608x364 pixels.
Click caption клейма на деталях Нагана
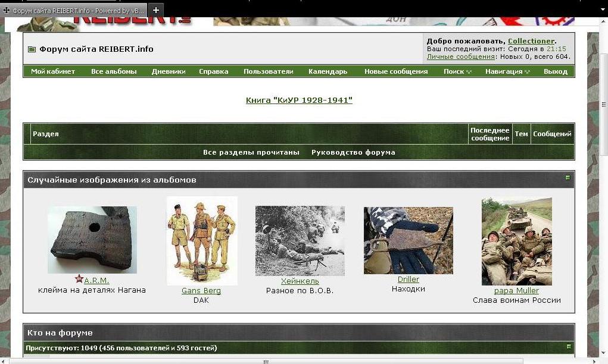point(92,290)
